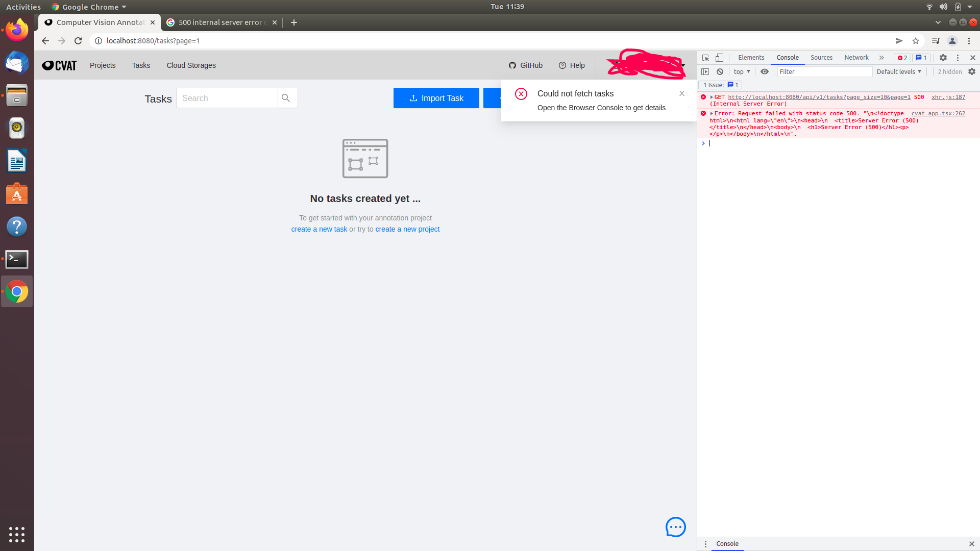Viewport: 980px width, 551px height.
Task: Click the 'create a new task' link
Action: click(x=319, y=229)
